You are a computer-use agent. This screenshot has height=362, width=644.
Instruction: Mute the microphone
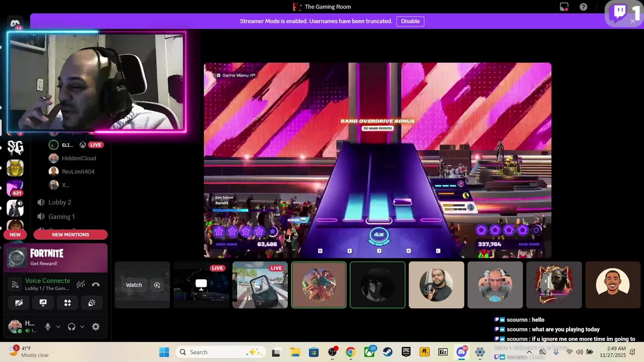pyautogui.click(x=48, y=327)
